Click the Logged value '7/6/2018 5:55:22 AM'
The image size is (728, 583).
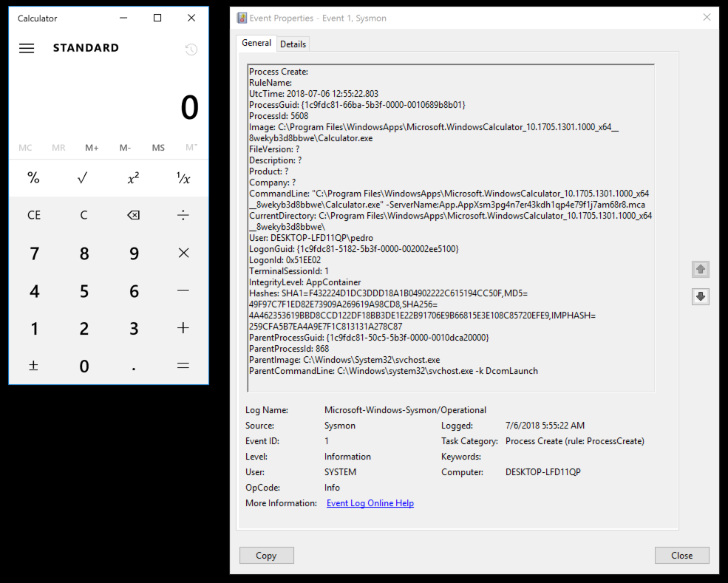pyautogui.click(x=545, y=425)
